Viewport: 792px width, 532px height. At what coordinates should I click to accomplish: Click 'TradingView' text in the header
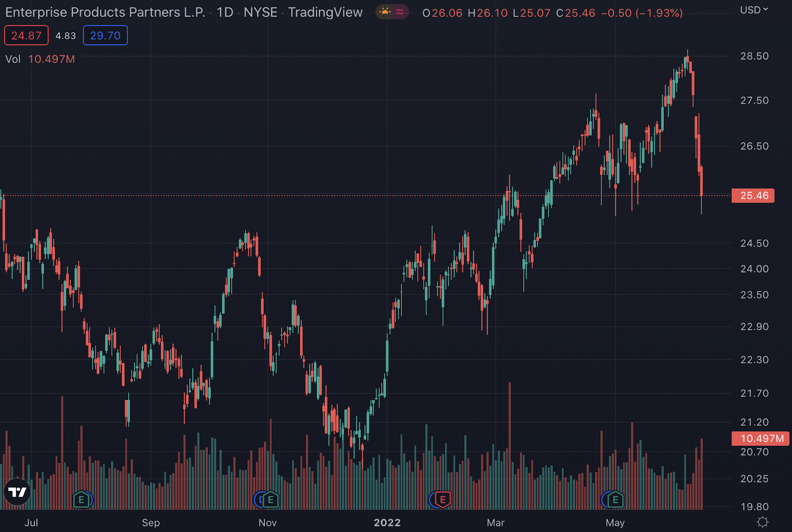coord(325,12)
